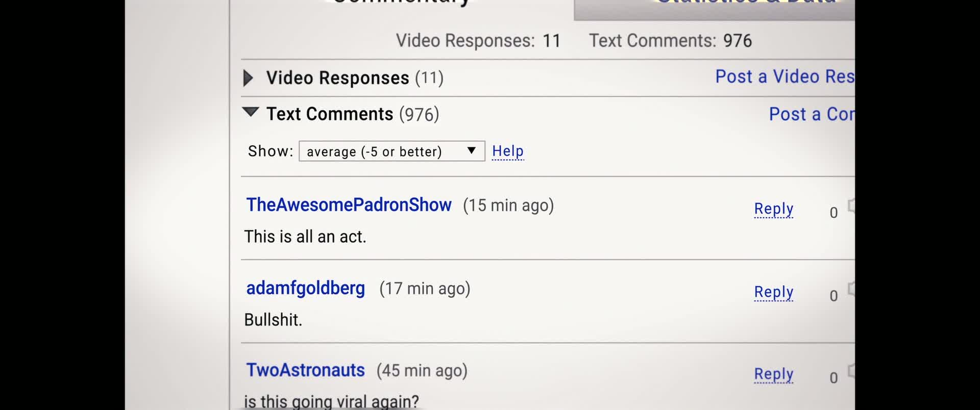
Task: Click Post a Comment link
Action: coord(812,114)
